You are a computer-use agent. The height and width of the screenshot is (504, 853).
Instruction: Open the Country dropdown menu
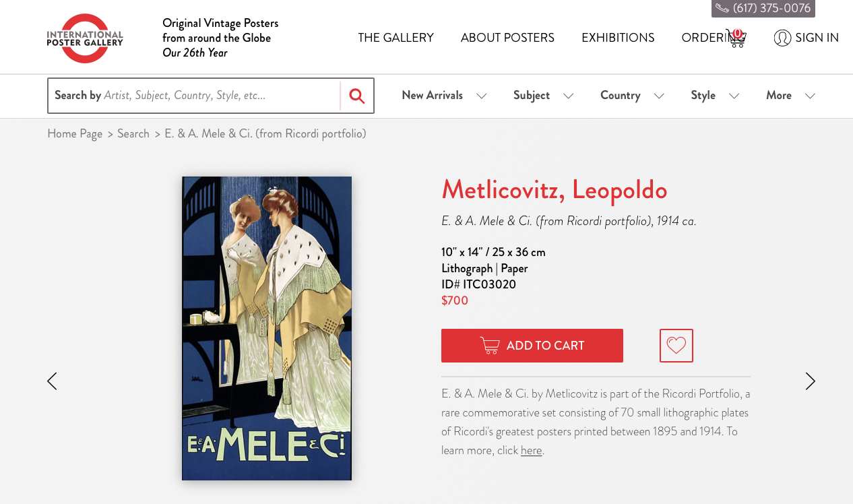tap(632, 96)
